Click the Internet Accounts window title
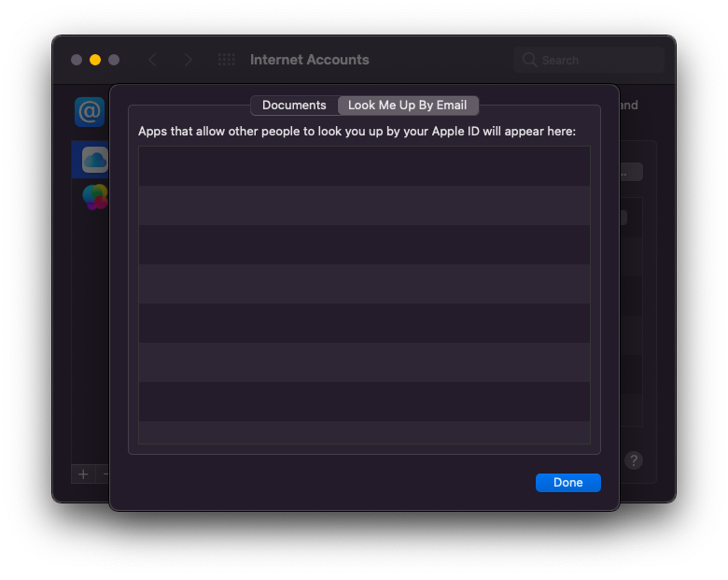This screenshot has width=728, height=580. 309,60
